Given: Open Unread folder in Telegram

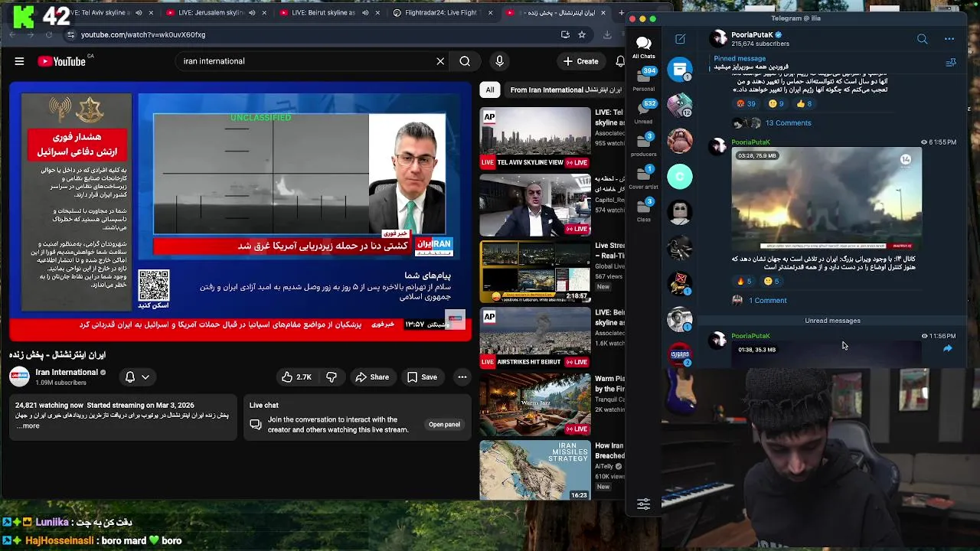Looking at the screenshot, I should [x=643, y=112].
